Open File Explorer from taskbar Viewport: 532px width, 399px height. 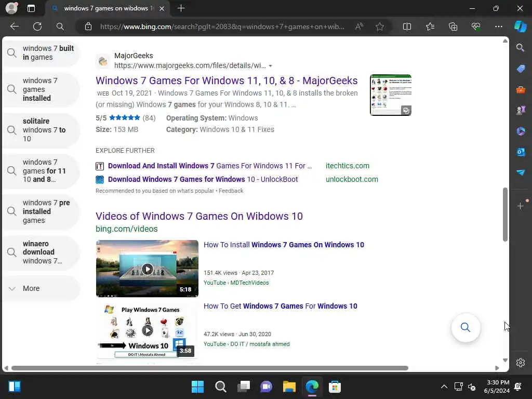pyautogui.click(x=289, y=387)
